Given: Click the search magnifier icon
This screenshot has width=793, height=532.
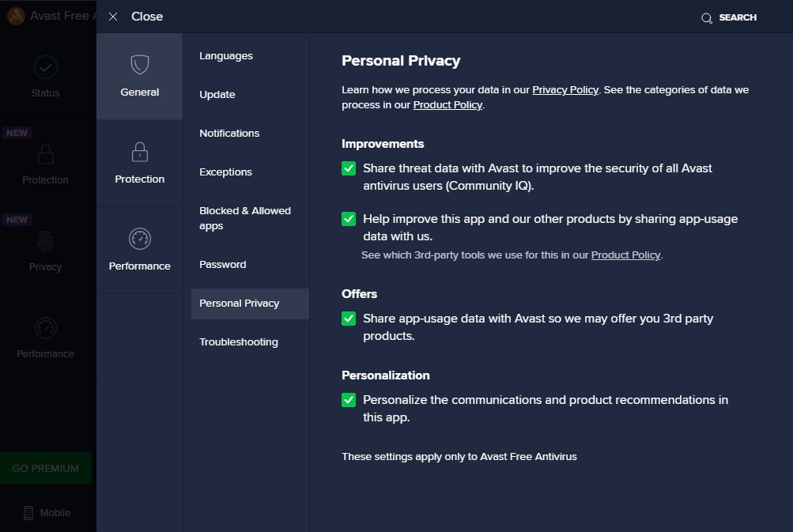Looking at the screenshot, I should coord(707,17).
